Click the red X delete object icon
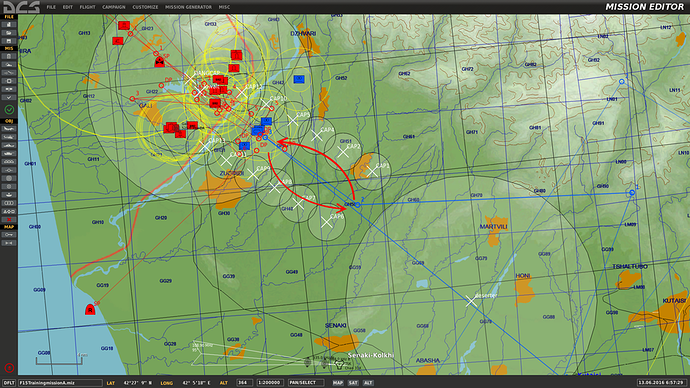Screen dimensions: 690x388 tap(9, 220)
